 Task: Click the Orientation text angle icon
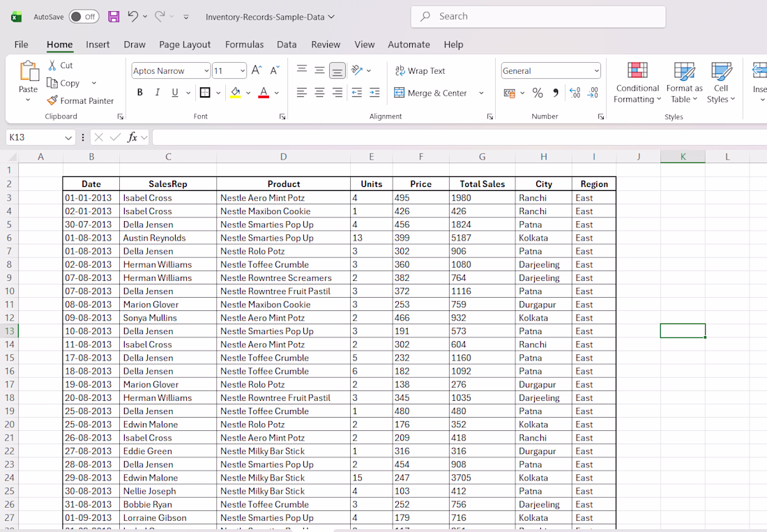tap(357, 70)
